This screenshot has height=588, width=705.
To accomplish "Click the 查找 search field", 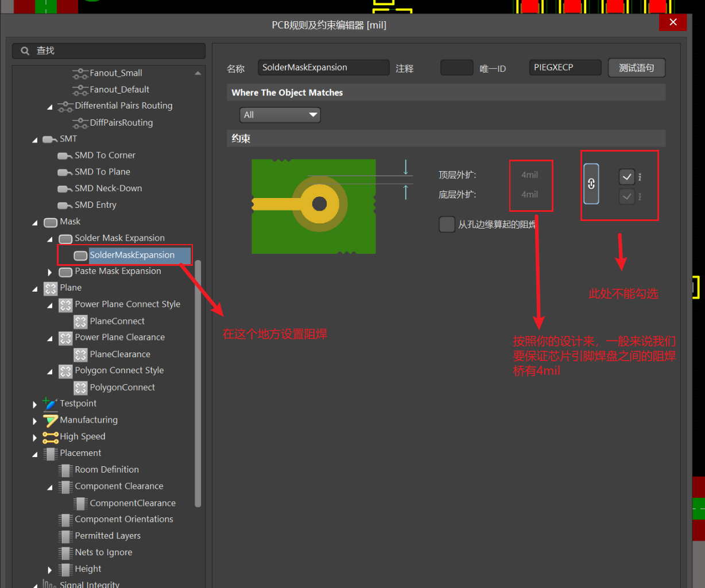I will click(x=109, y=51).
